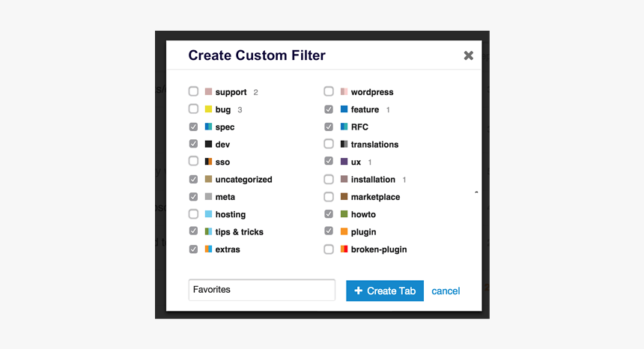Screen dimensions: 644x349
Task: Uncheck the tips & tricks checkbox
Action: [x=193, y=231]
